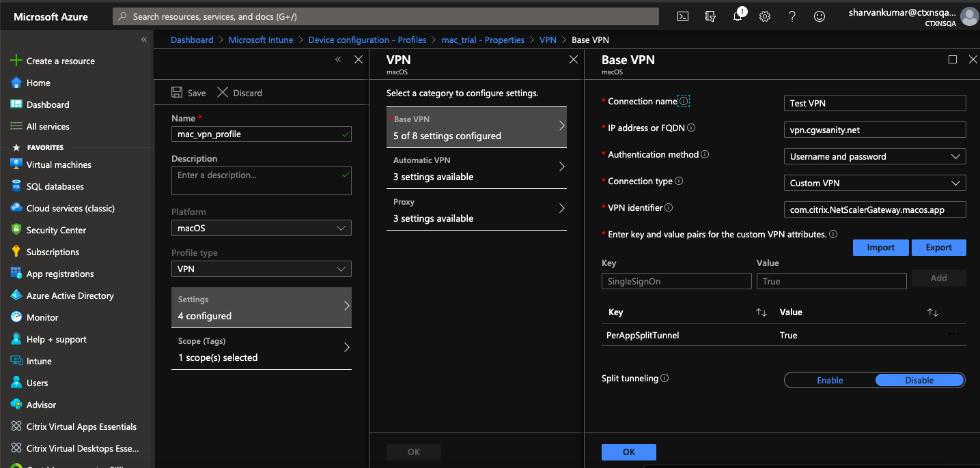Open the Connection type dropdown
This screenshot has width=980, height=468.
click(874, 184)
